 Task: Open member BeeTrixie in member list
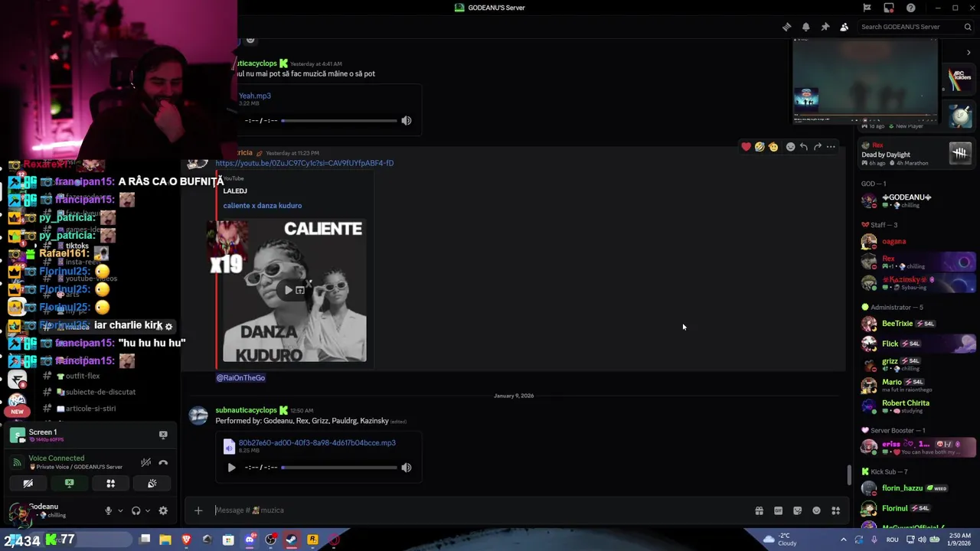pyautogui.click(x=897, y=324)
